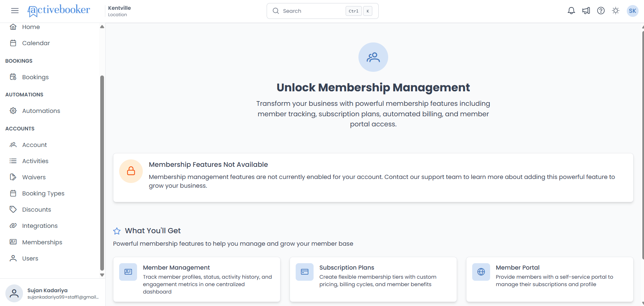
Task: Click the Bookings calendar-clock icon
Action: coord(13,77)
